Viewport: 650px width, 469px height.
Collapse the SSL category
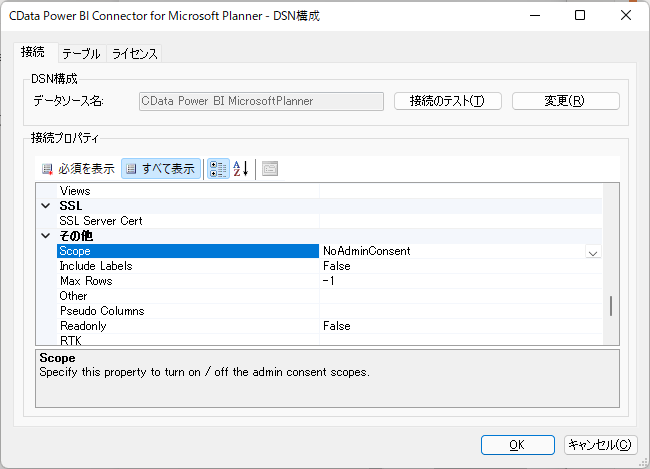[46, 206]
